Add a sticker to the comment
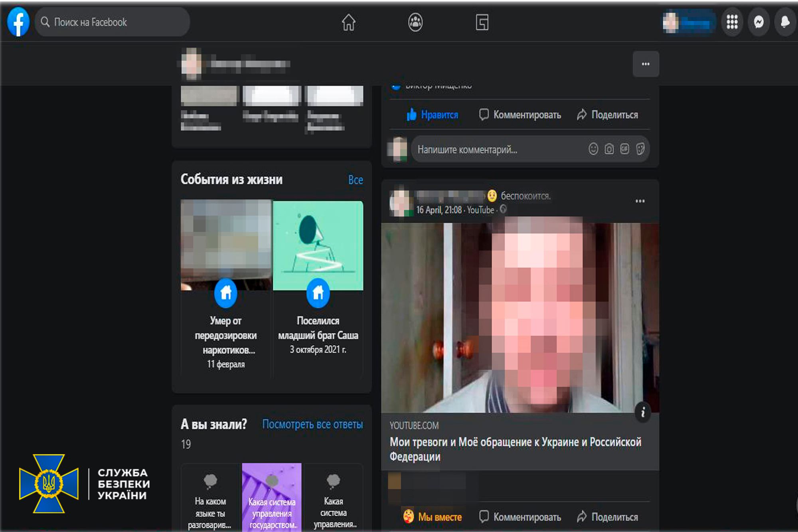The height and width of the screenshot is (532, 798). click(x=640, y=149)
